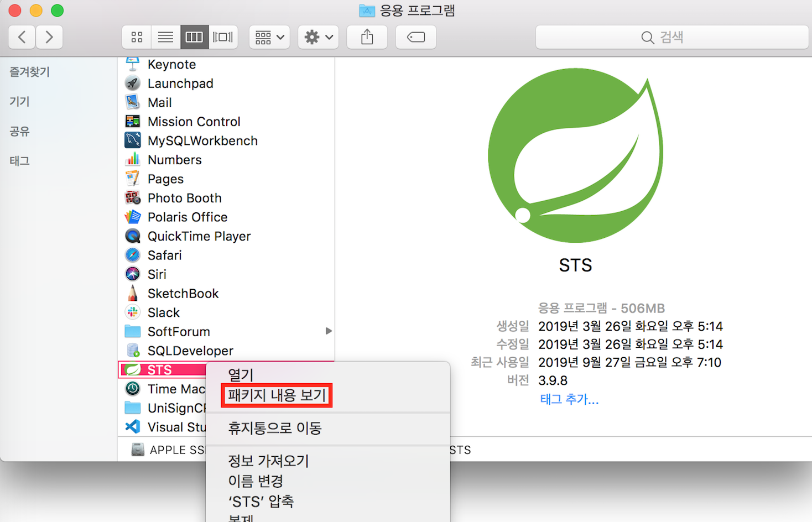Select the QuickTime Player app name
Viewport: 812px width, 522px height.
pos(199,237)
